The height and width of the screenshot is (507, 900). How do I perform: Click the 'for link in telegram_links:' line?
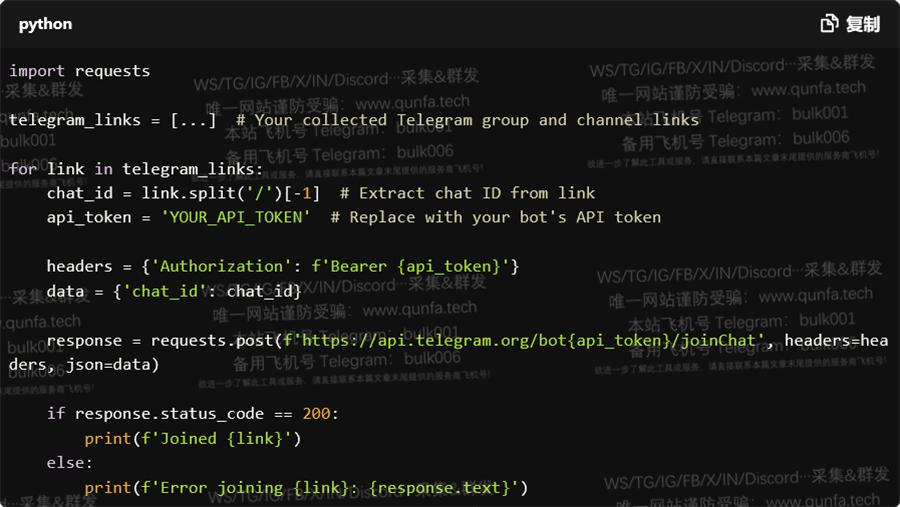[x=136, y=169]
